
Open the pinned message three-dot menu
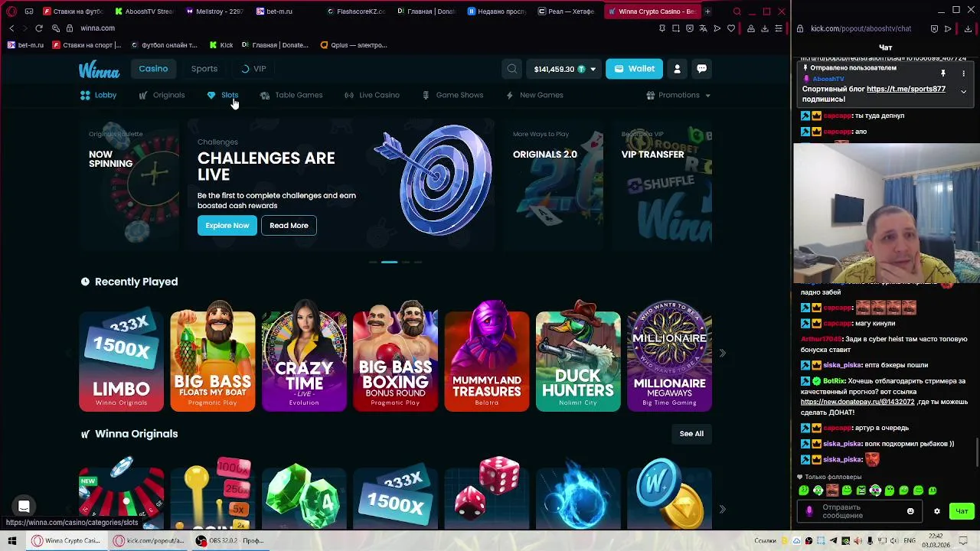[x=964, y=73]
